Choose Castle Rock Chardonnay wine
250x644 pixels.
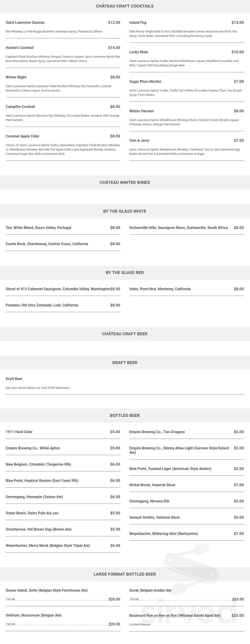pos(47,244)
